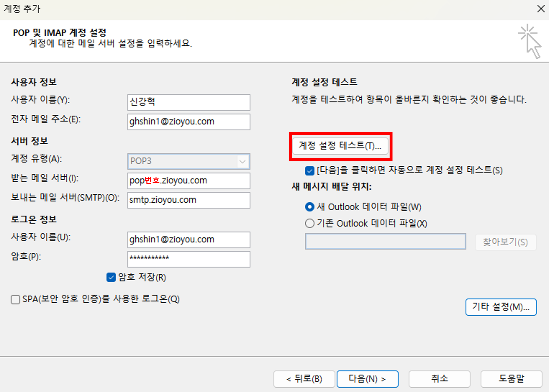Click the 암호(P) password field
This screenshot has width=549, height=392.
[189, 259]
